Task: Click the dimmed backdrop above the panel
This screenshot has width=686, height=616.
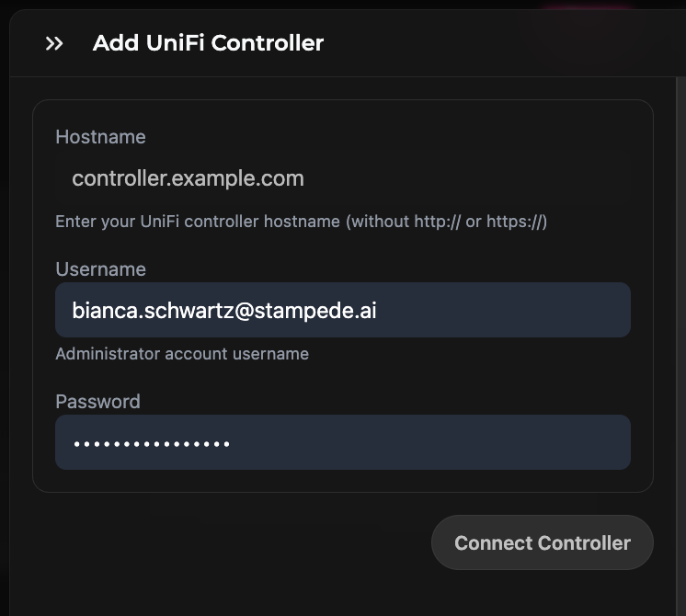Action: tap(276, 4)
